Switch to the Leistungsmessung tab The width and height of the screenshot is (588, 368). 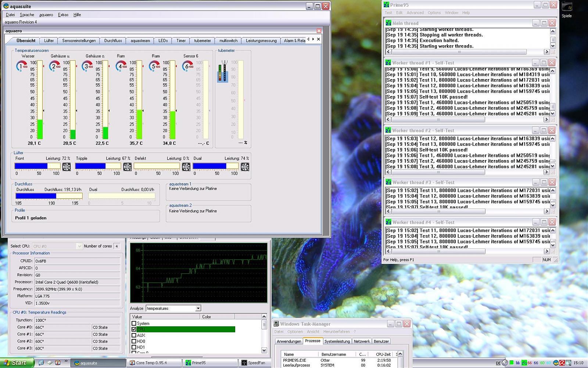261,40
